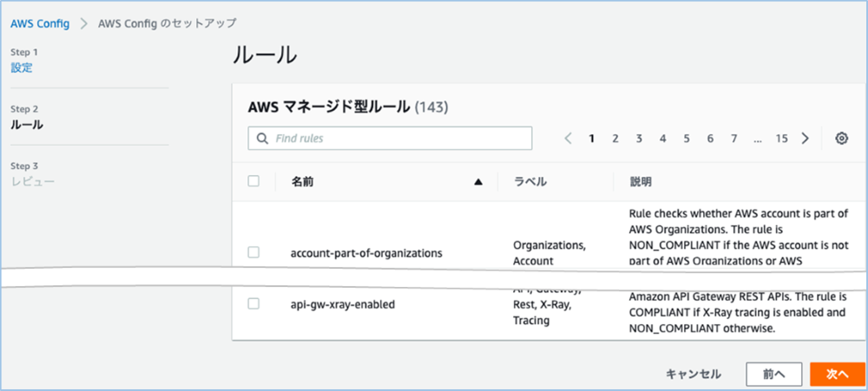Open pagination ellipsis for more pages
The image size is (868, 391).
[x=758, y=138]
